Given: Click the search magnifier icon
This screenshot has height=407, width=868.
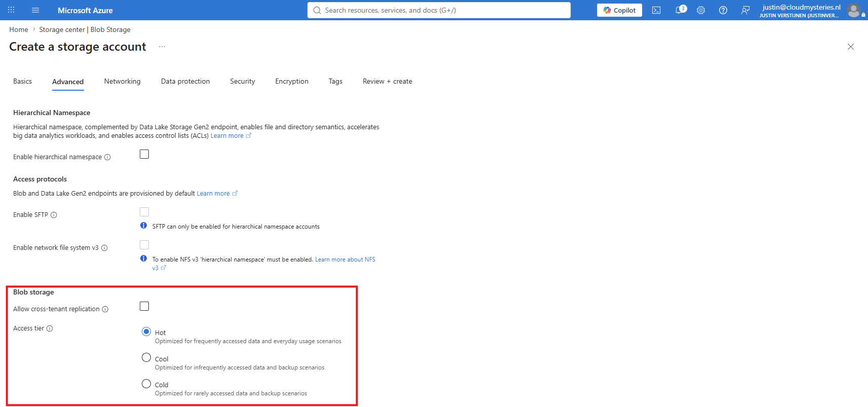Looking at the screenshot, I should tap(317, 10).
